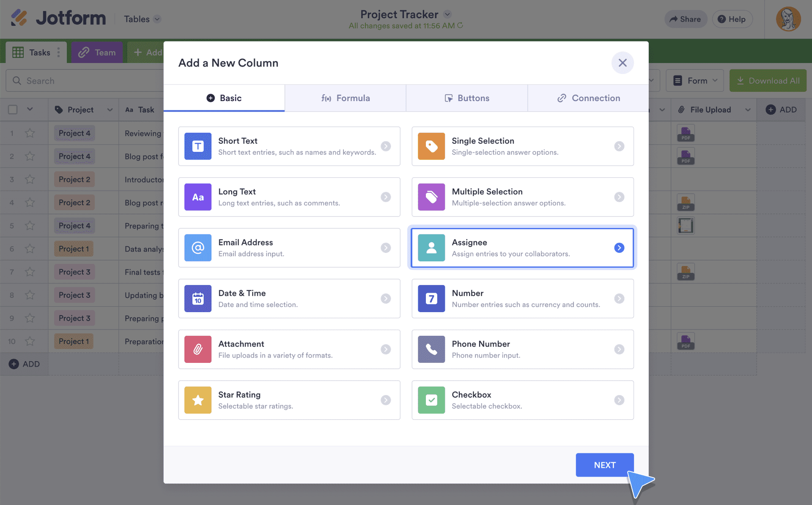Select the Short Text column type icon

[x=198, y=146]
